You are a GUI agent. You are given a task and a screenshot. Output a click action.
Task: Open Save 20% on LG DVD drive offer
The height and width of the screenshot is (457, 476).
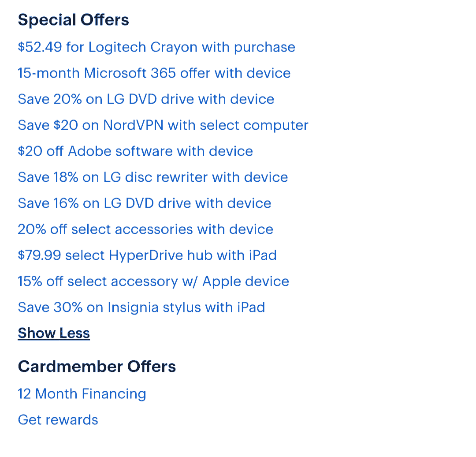click(146, 99)
